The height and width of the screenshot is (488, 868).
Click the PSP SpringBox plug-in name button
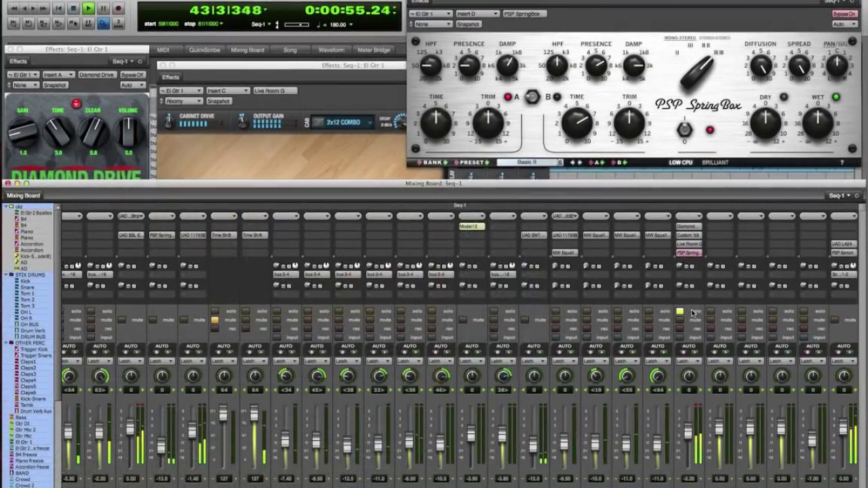(526, 14)
